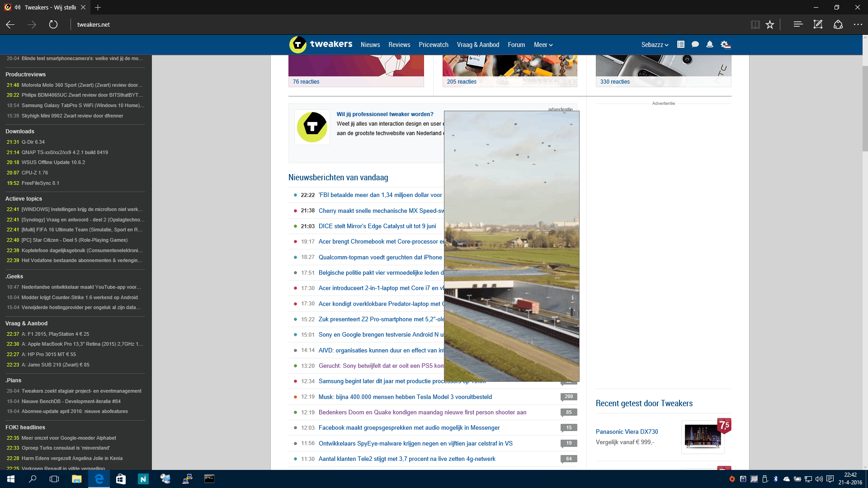Screen dimensions: 868x488
Task: Click the Panasonic Viera TV thumbnail
Action: click(703, 436)
